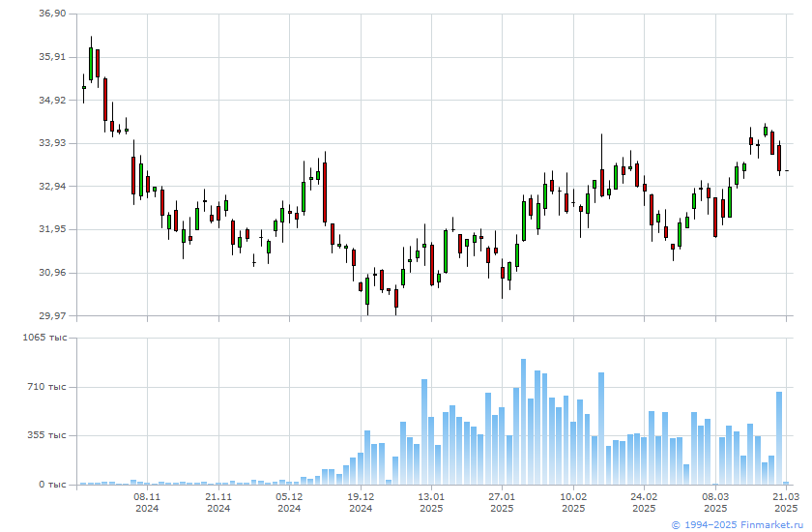Click the 33,93 price axis label

[52, 143]
